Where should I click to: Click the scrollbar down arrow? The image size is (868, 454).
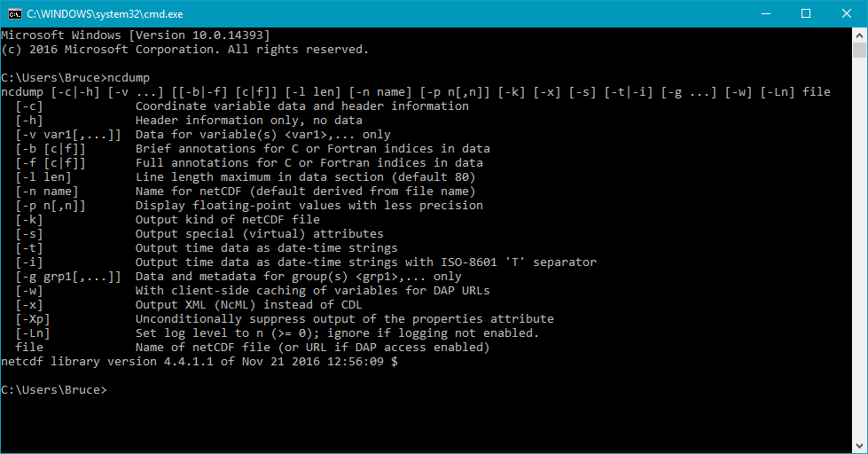[x=860, y=446]
